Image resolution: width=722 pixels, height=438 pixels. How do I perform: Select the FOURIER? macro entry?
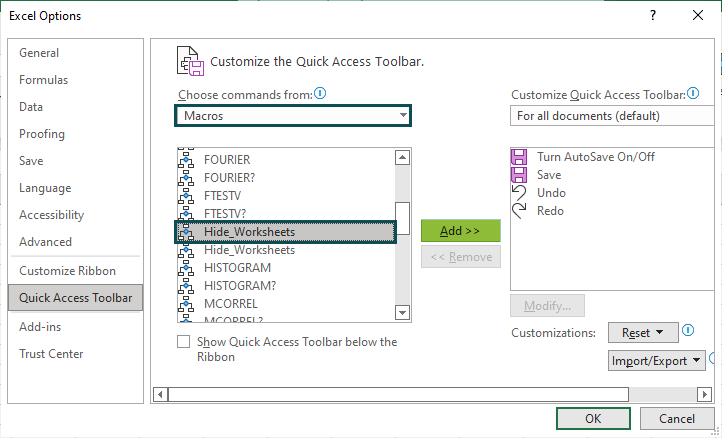(286, 177)
